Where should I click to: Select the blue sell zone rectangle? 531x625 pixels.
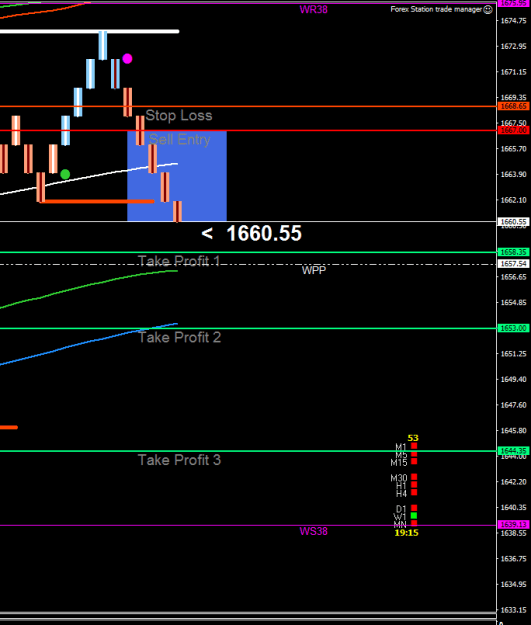tap(177, 176)
